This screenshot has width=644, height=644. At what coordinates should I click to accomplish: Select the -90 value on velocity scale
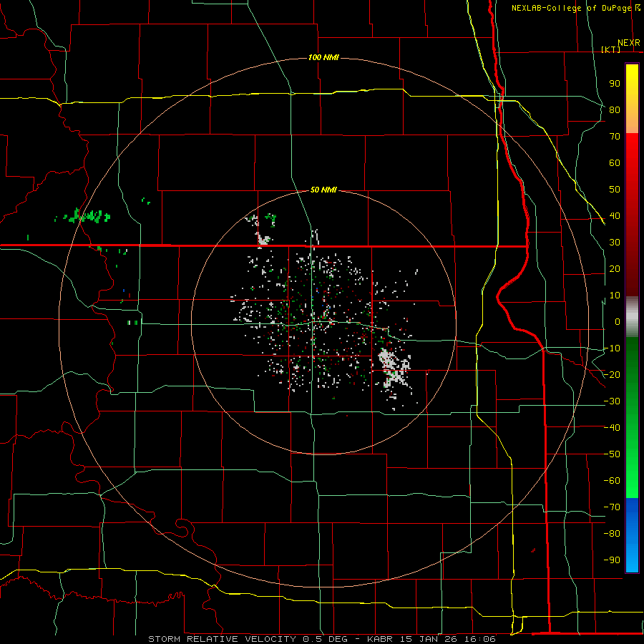click(612, 560)
